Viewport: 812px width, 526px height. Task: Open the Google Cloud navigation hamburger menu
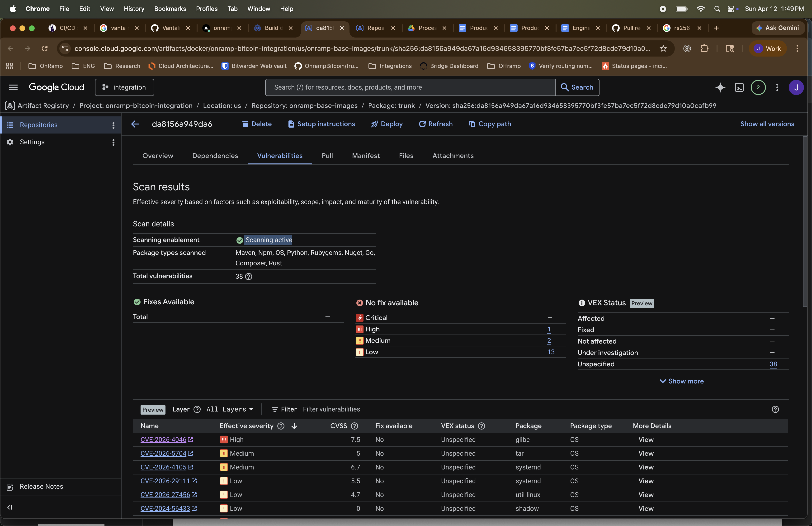click(x=13, y=87)
